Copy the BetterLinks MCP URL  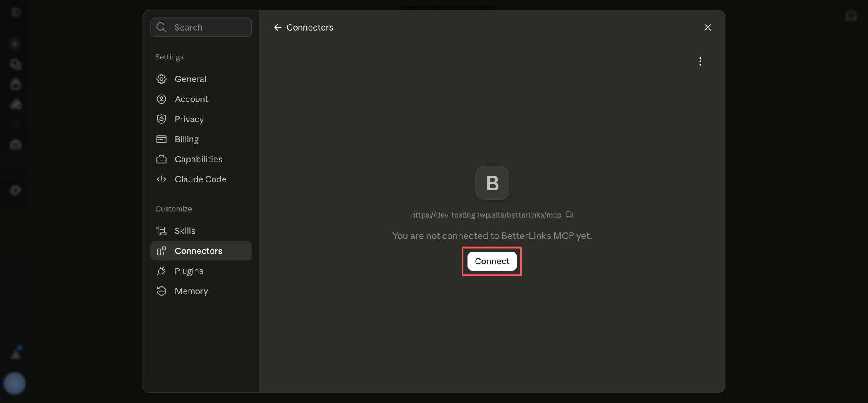pos(569,215)
